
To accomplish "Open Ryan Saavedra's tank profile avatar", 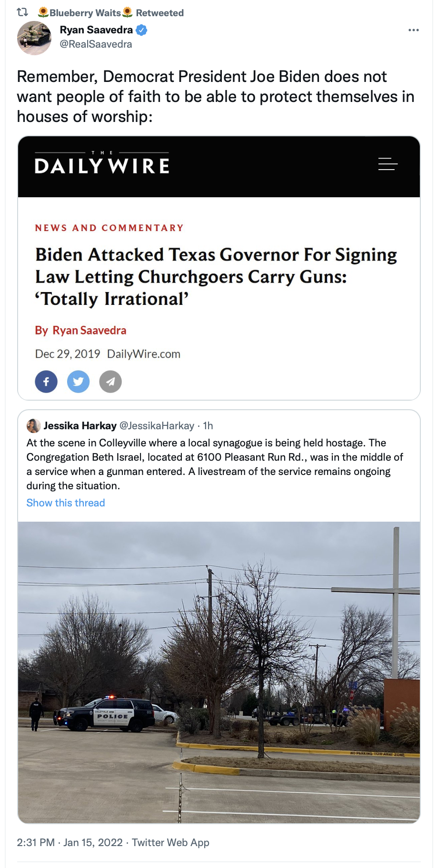I will click(x=34, y=38).
